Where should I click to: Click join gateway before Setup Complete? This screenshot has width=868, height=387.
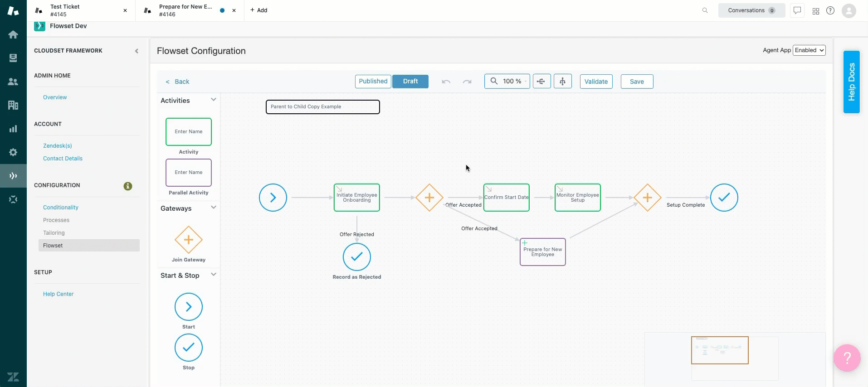pyautogui.click(x=647, y=198)
